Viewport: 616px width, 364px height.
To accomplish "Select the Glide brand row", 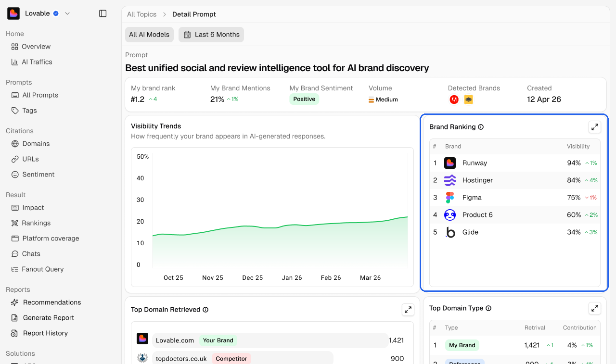I will (515, 232).
